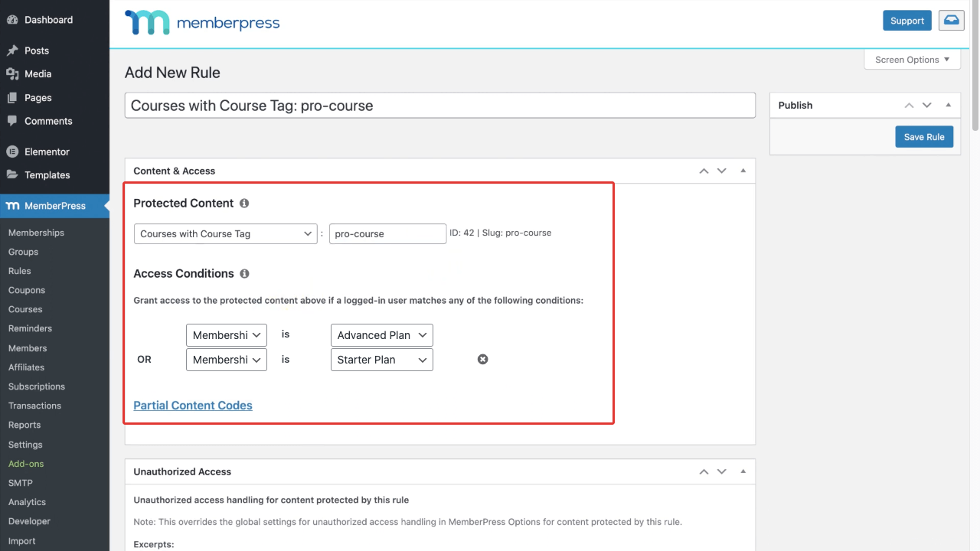Move Content & Access panel up
Image resolution: width=980 pixels, height=551 pixels.
(704, 171)
